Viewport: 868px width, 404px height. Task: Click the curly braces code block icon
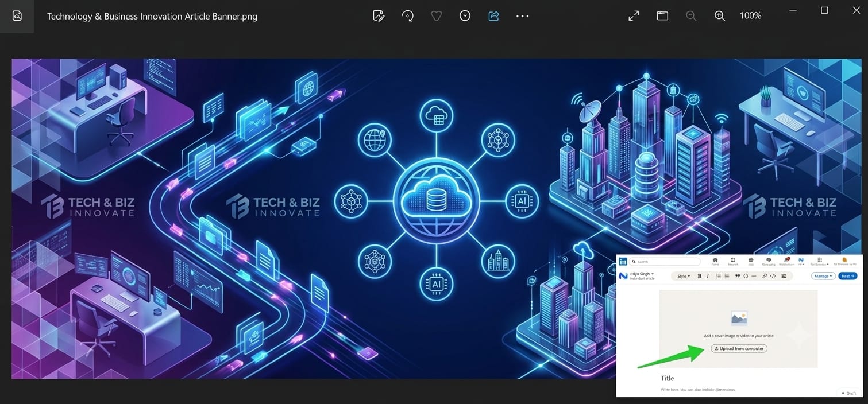point(746,276)
